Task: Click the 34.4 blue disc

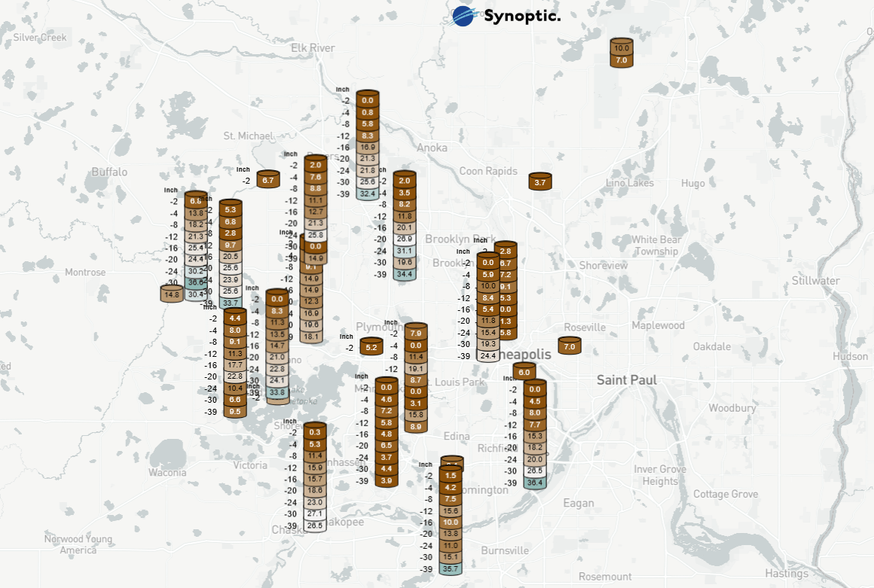Action: point(405,274)
